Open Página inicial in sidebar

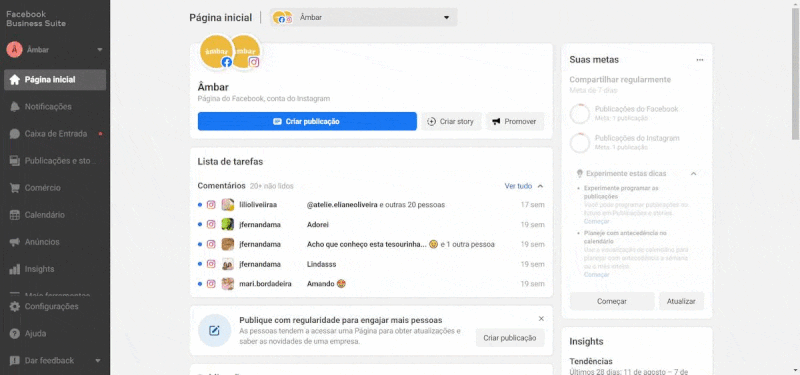pyautogui.click(x=55, y=80)
